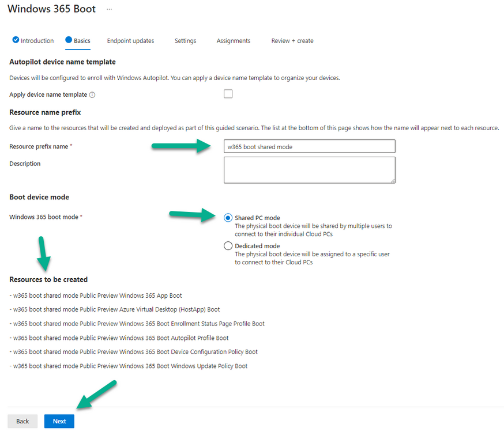This screenshot has height=432, width=504.
Task: Click the Description box resize handle
Action: (x=393, y=181)
